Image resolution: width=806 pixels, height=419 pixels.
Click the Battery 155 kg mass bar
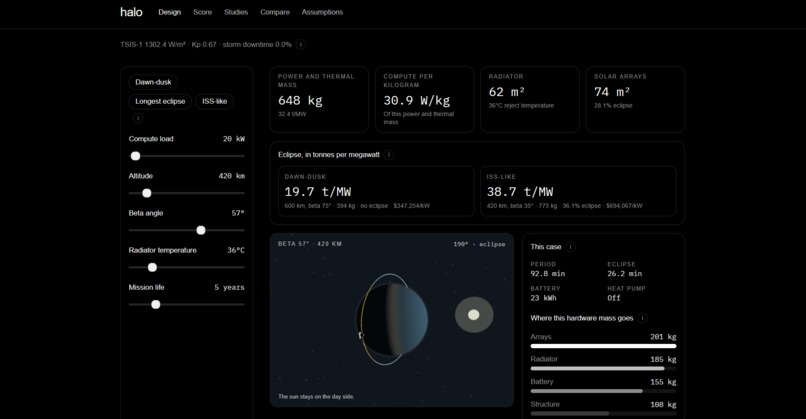(603, 391)
